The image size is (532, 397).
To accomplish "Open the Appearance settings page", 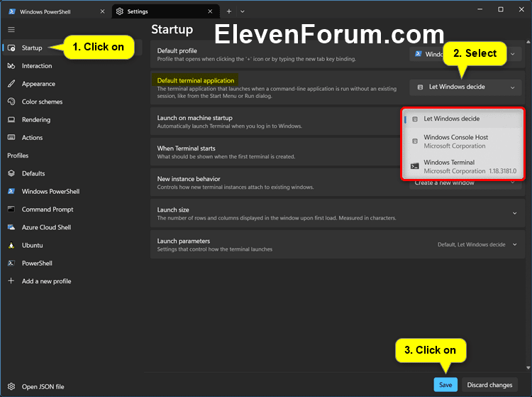I will (72, 84).
